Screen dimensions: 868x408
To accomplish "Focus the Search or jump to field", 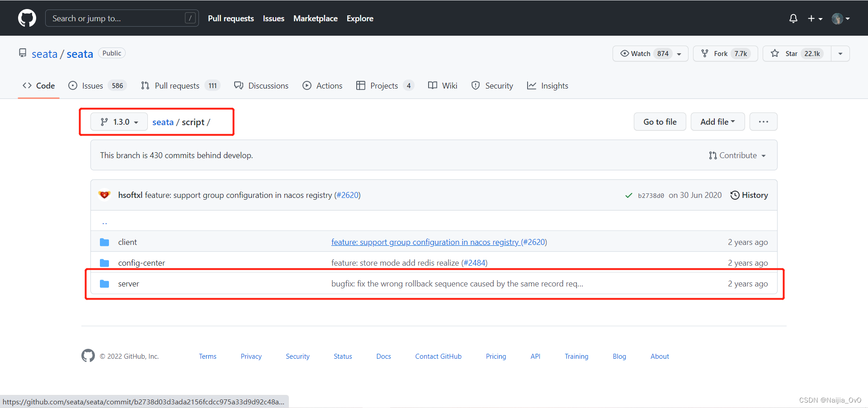I will (122, 19).
